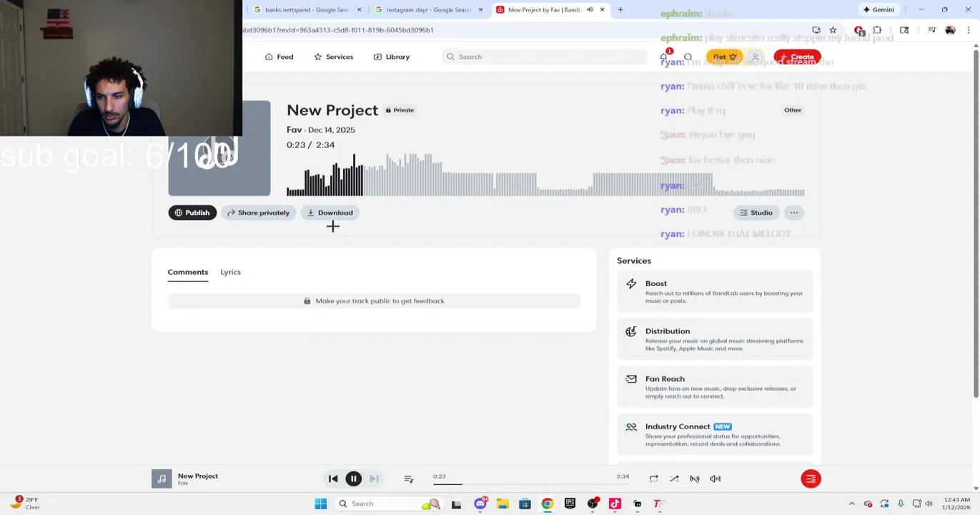Click the player bar track thumbnail
Viewport: 980px width, 515px height.
162,479
